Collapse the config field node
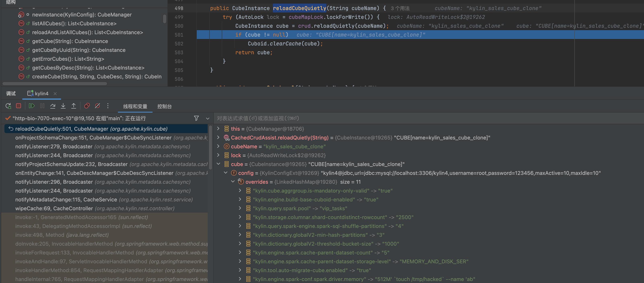 (225, 173)
